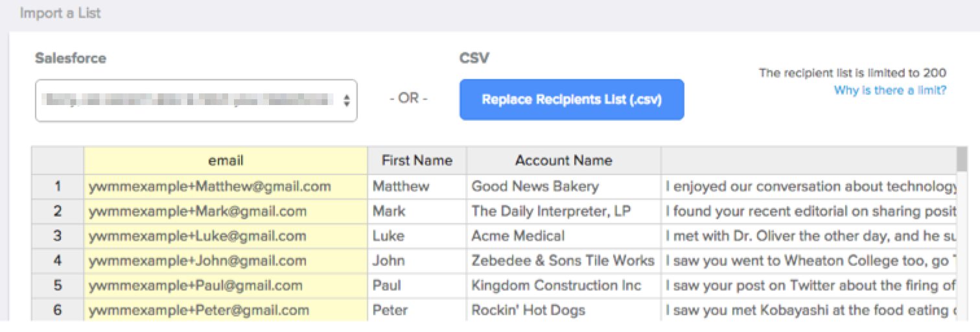Click cell ywmmexample+John@gmail.com
980x332 pixels.
226,261
